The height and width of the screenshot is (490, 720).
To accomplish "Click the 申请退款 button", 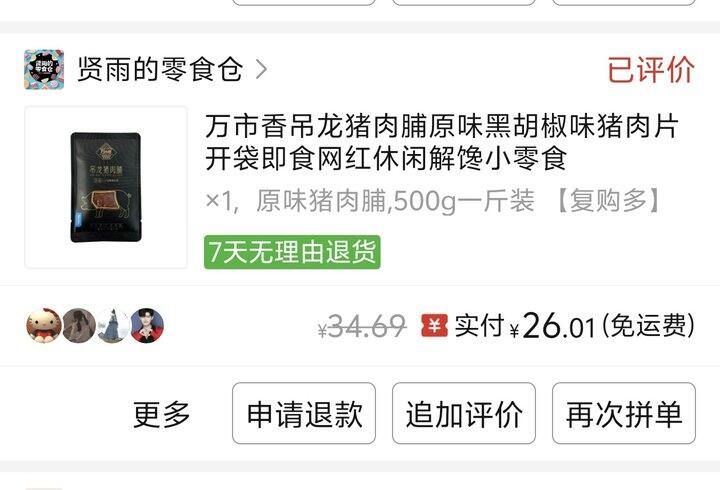I will pos(304,413).
